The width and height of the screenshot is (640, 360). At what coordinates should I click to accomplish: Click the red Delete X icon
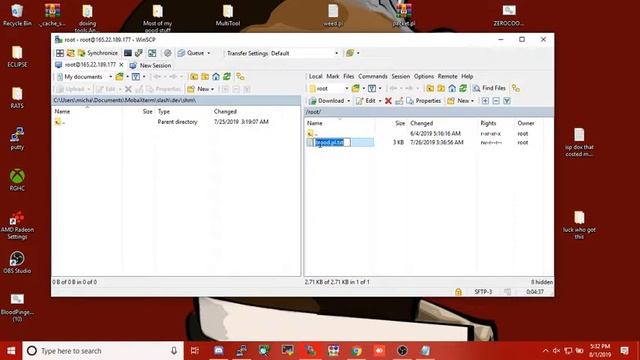click(x=388, y=101)
